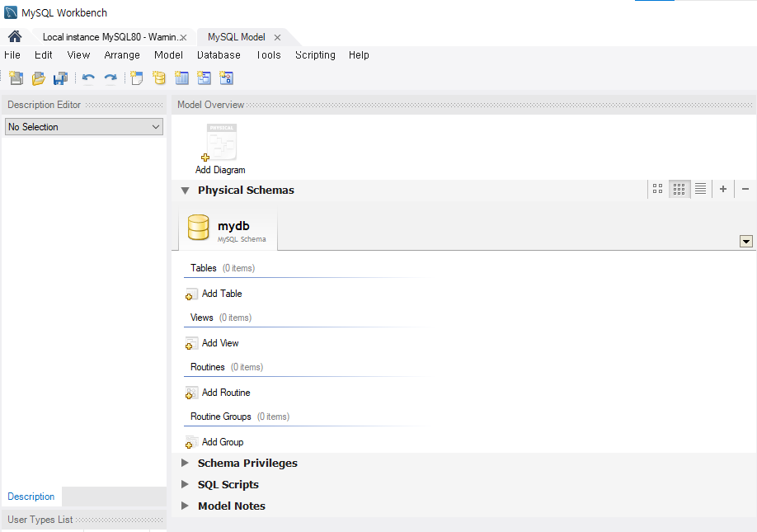
Task: Add new diagram toolbar icon
Action: [137, 78]
